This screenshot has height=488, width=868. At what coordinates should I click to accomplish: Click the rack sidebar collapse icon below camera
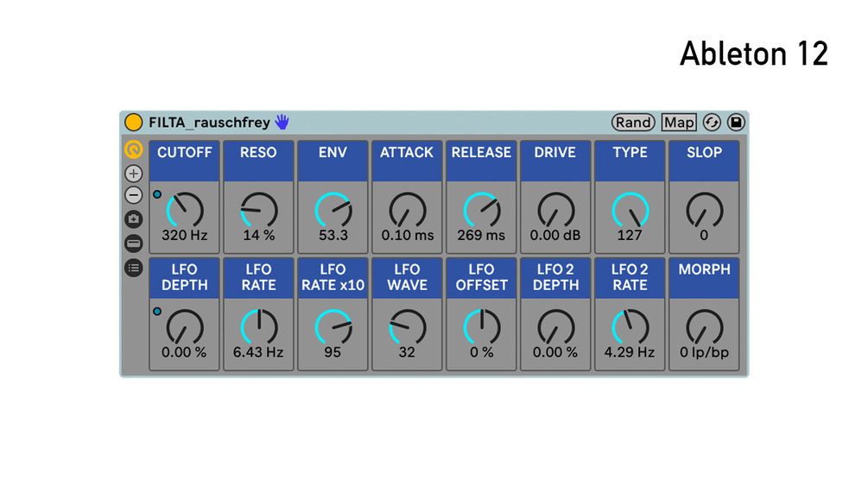(133, 244)
